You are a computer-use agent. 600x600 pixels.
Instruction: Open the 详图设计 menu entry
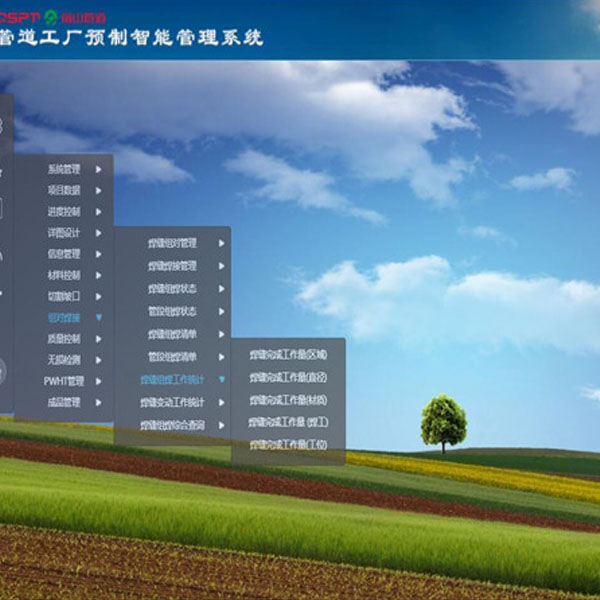click(63, 232)
